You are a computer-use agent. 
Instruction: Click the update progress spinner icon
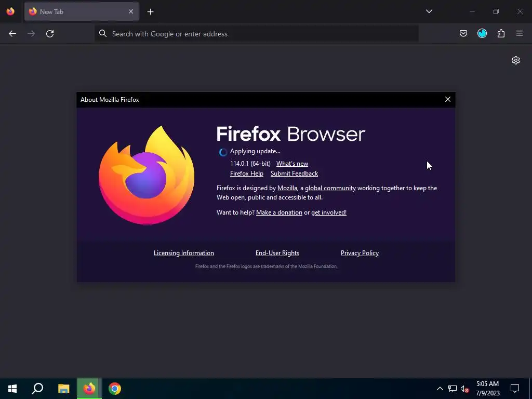tap(223, 152)
